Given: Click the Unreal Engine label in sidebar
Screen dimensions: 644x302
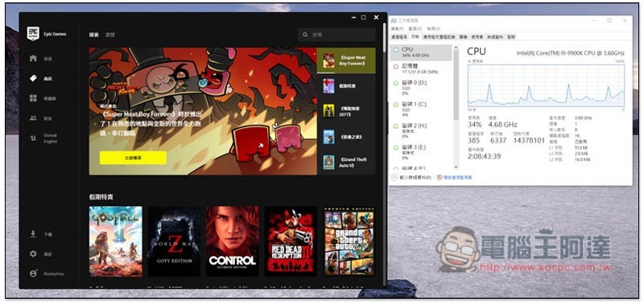Looking at the screenshot, I should (50, 138).
